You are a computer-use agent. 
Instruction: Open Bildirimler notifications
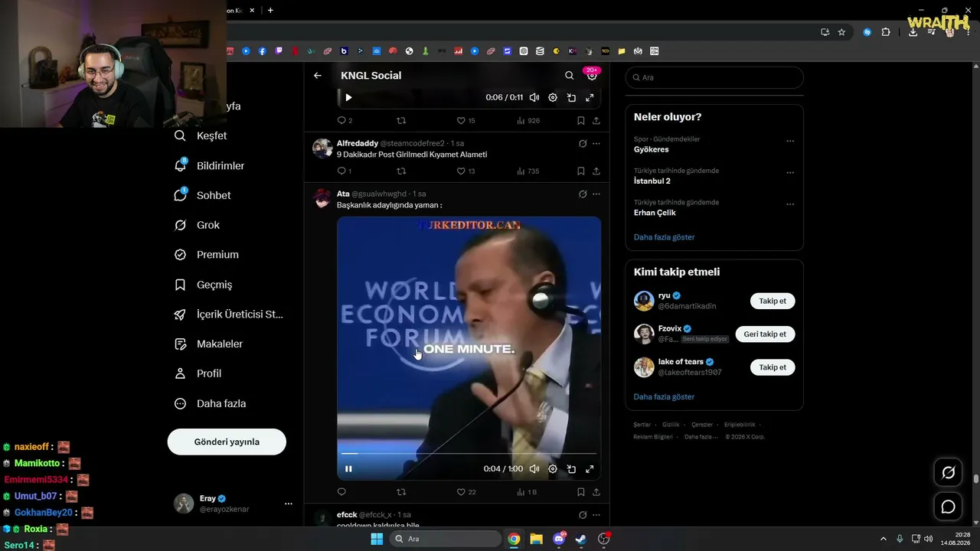(209, 165)
